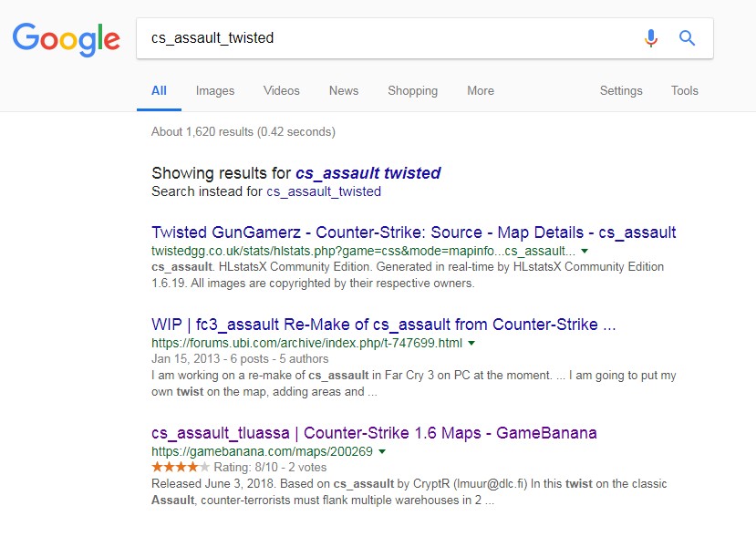Open the search Tools options
Viewport: 756px width, 547px height.
tap(684, 90)
